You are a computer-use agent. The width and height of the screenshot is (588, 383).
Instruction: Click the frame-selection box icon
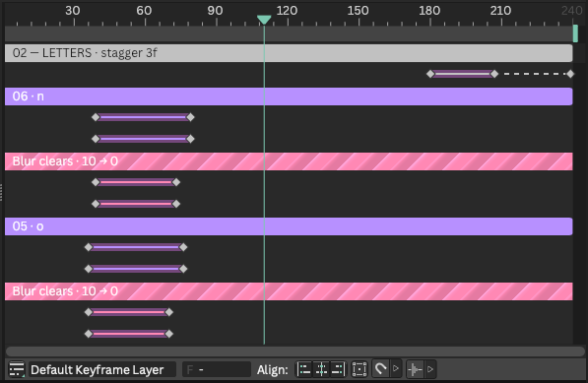(x=359, y=369)
